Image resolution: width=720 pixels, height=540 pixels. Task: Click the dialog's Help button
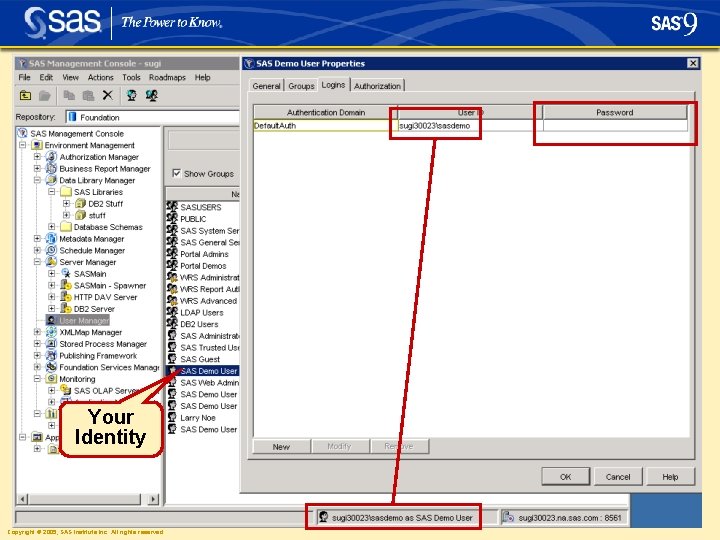point(670,477)
